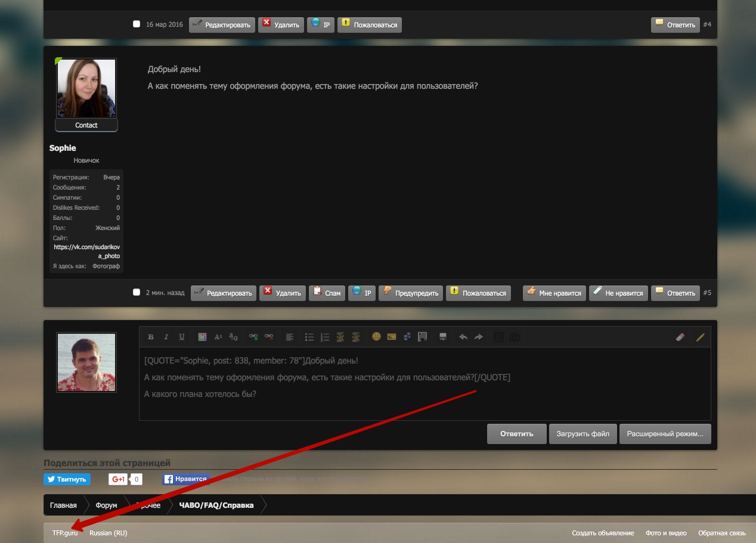The height and width of the screenshot is (543, 756).
Task: Toggle italic formatting in the editor
Action: coord(166,337)
